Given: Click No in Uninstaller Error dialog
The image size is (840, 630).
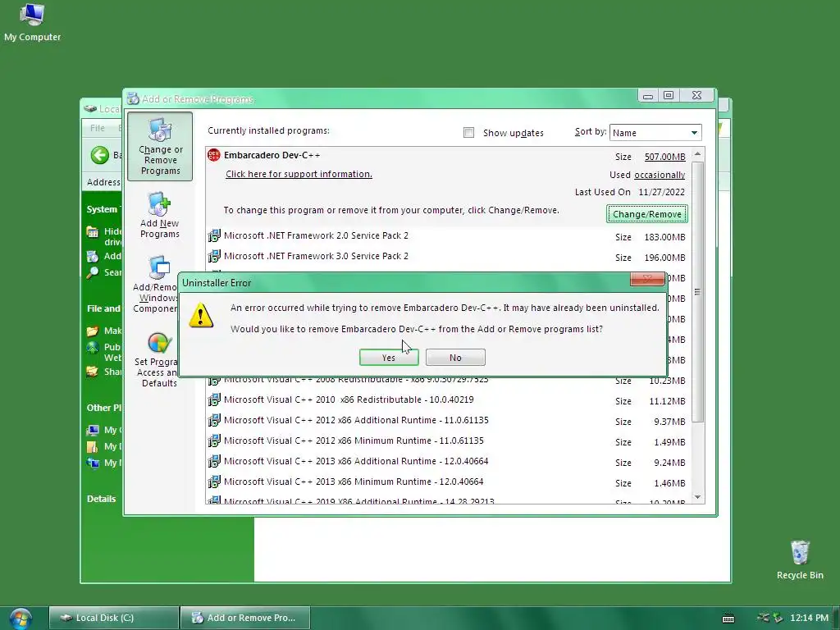Looking at the screenshot, I should [x=455, y=358].
